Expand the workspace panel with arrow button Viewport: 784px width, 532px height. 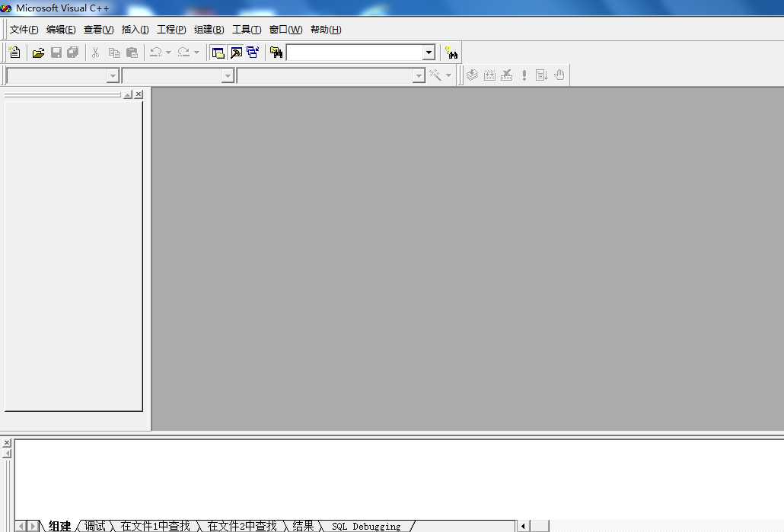point(128,94)
